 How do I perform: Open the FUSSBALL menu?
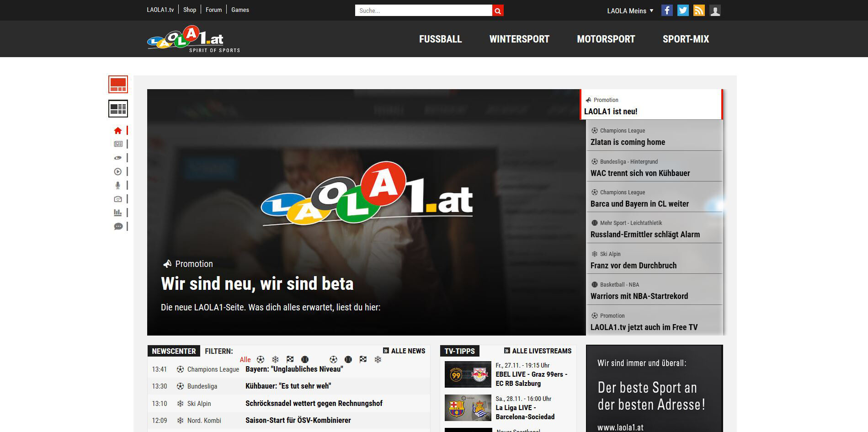click(x=441, y=39)
